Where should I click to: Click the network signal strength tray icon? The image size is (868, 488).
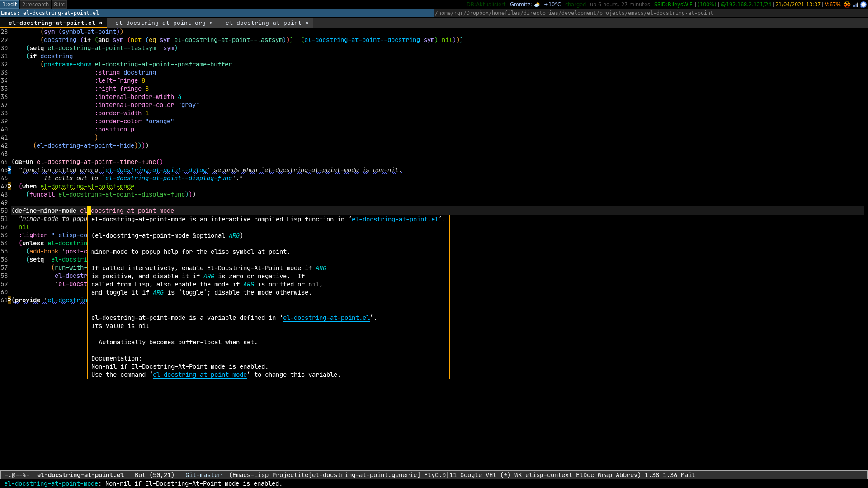pyautogui.click(x=855, y=5)
